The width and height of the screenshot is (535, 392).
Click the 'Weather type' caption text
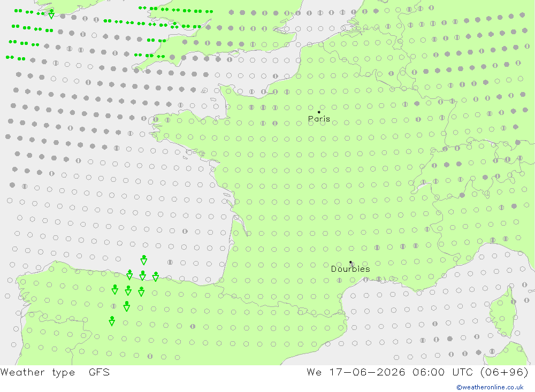37,372
